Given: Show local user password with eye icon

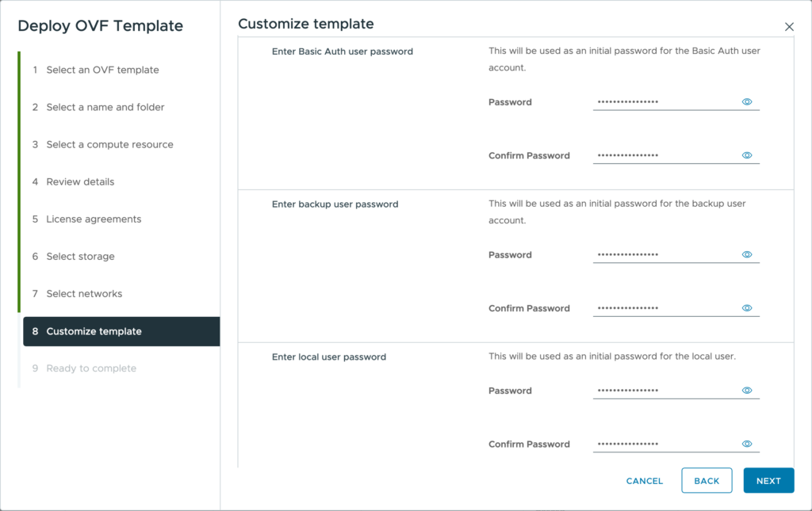Looking at the screenshot, I should point(746,391).
